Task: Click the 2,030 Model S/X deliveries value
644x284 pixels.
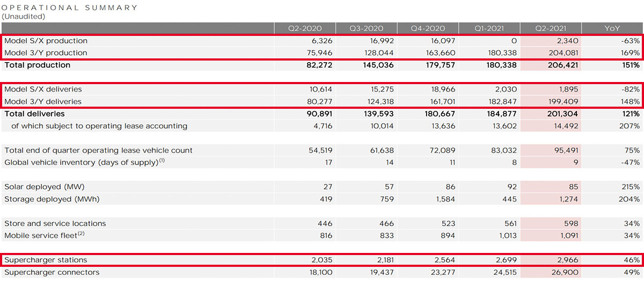Action: [506, 89]
